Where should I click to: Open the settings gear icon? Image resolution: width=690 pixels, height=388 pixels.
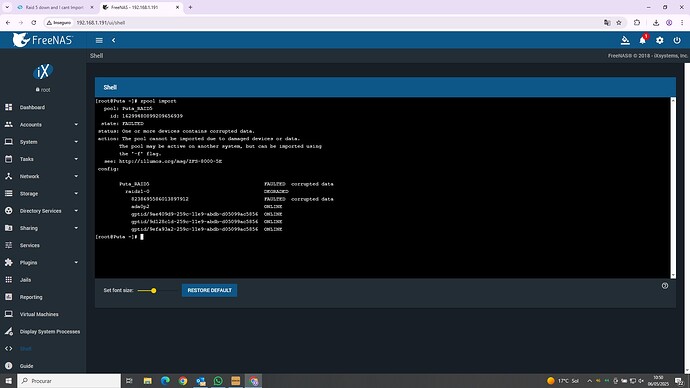click(x=660, y=40)
